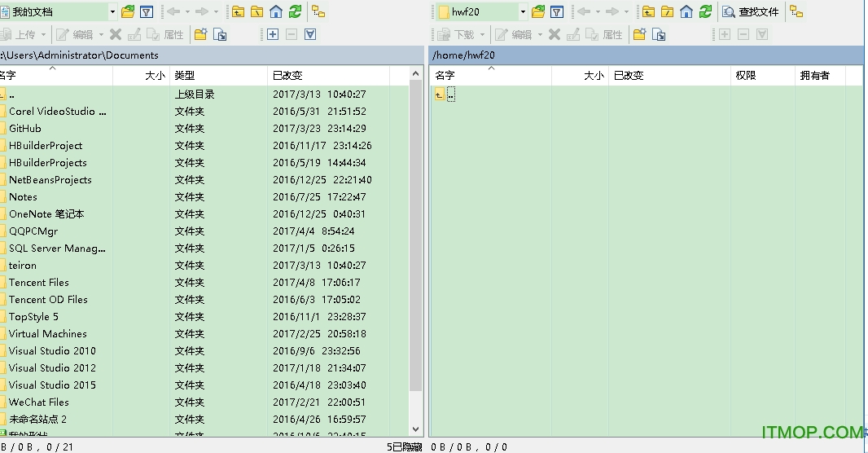Open 上传 upload options dropdown arrow
Image resolution: width=868 pixels, height=453 pixels.
pos(44,34)
